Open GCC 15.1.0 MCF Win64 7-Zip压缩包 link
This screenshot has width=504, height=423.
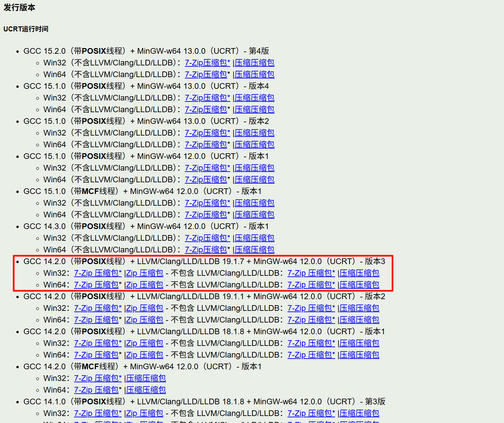tap(206, 215)
